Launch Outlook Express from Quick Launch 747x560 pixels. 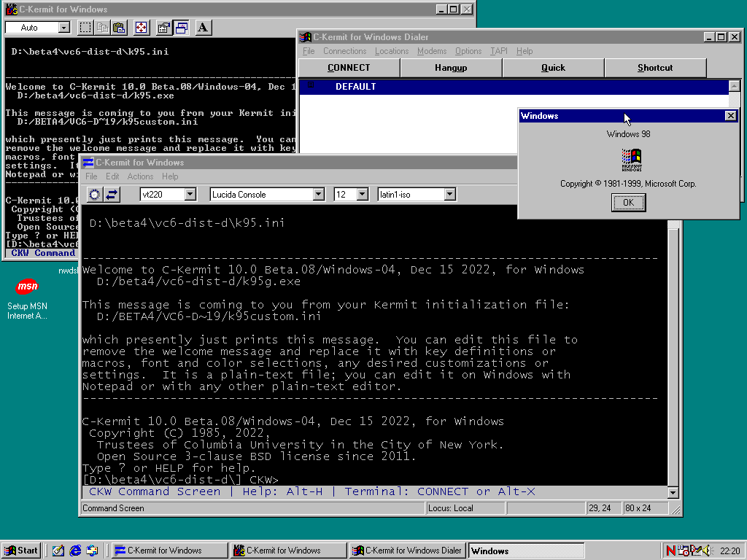[93, 551]
